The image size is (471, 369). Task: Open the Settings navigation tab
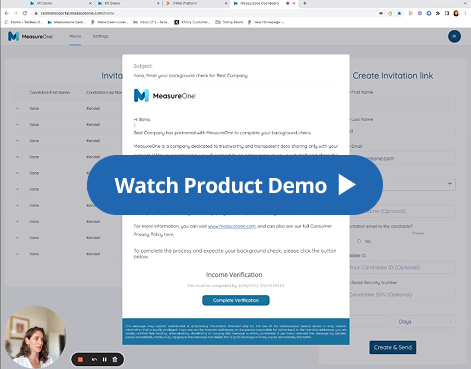coord(100,36)
